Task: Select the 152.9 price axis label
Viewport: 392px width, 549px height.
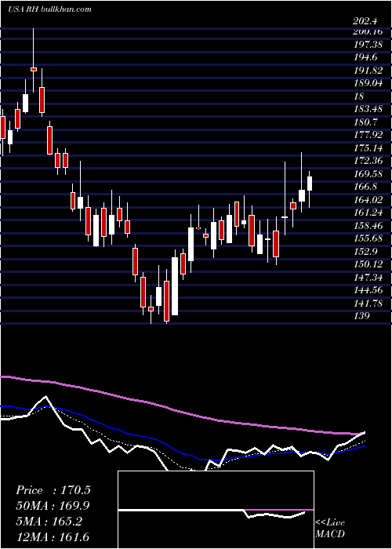Action: [x=365, y=252]
